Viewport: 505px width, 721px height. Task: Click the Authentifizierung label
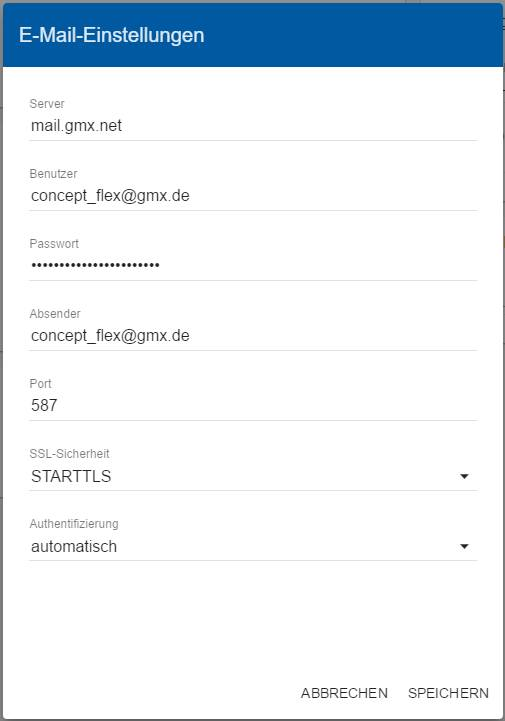pos(74,523)
